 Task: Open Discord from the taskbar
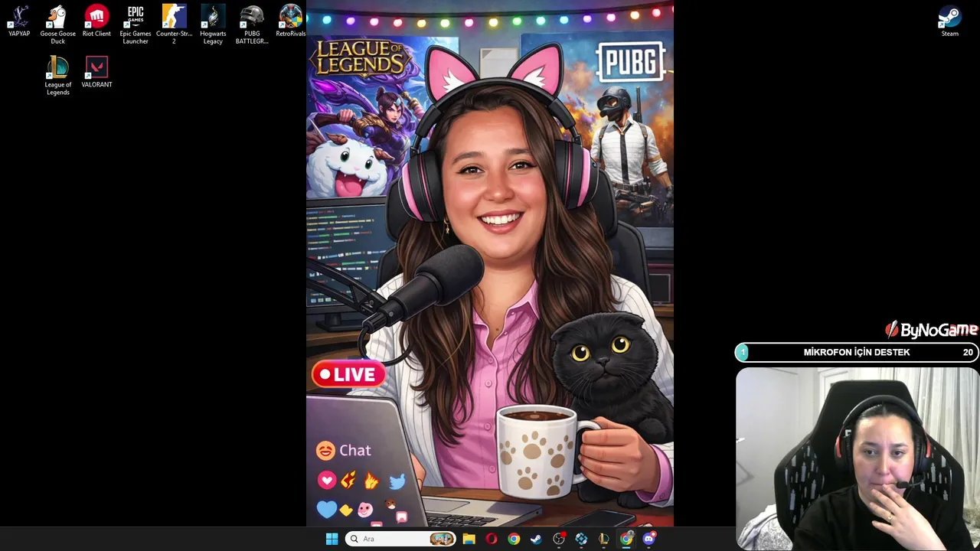649,539
